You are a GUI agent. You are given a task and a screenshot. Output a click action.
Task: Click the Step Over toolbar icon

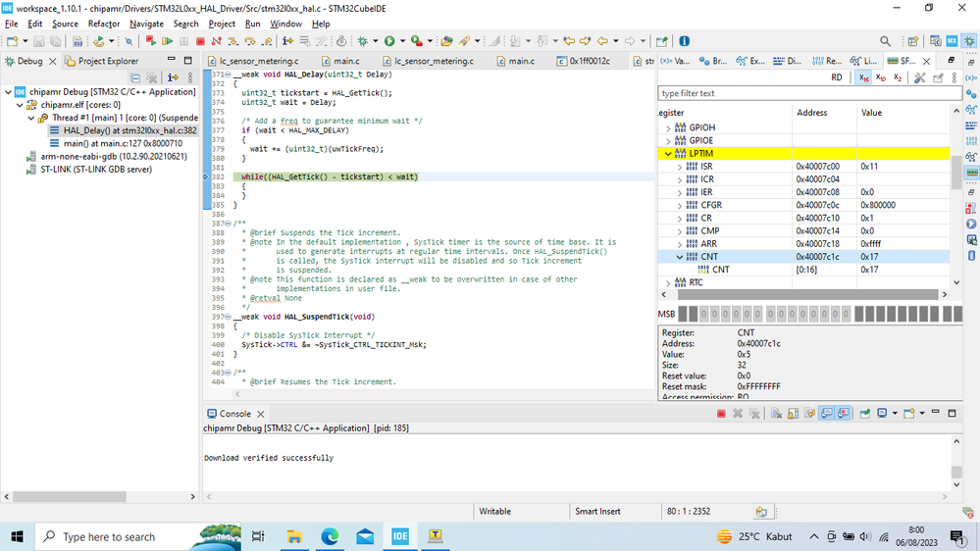(249, 41)
